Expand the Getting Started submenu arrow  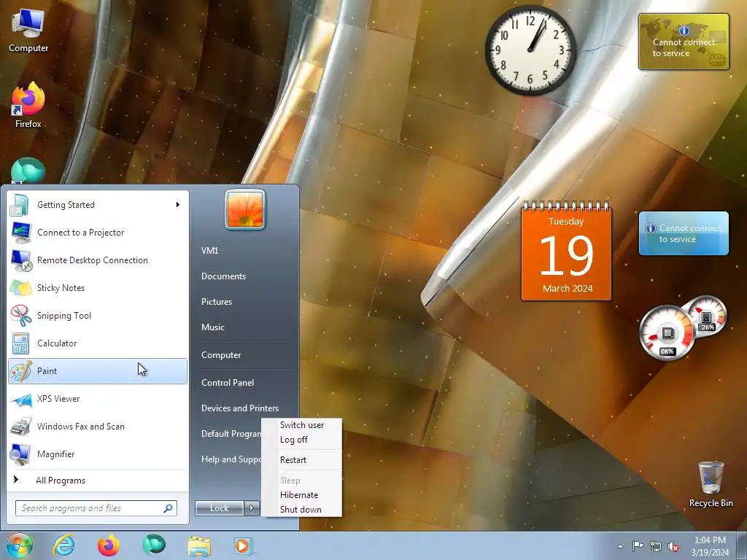178,205
